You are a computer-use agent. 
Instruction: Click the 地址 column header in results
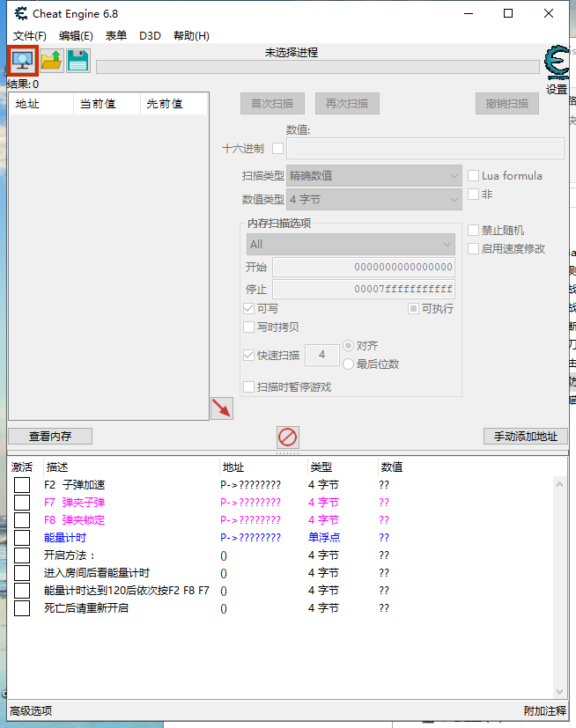click(x=41, y=104)
